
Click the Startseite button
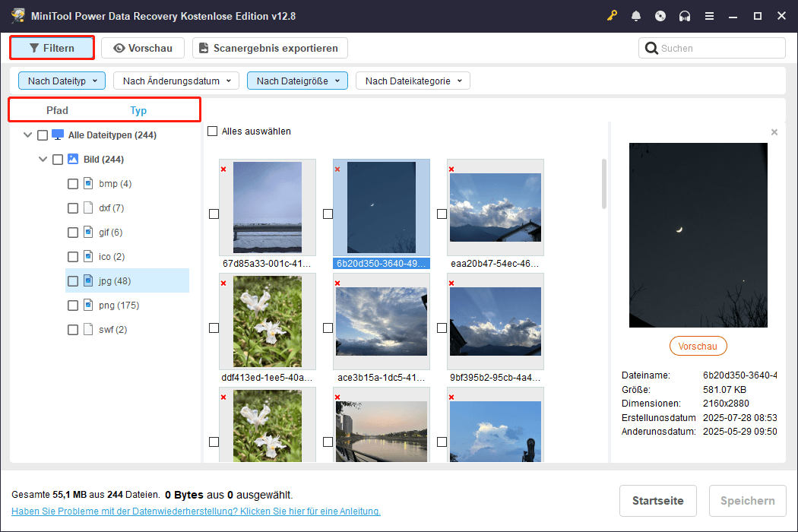point(658,501)
